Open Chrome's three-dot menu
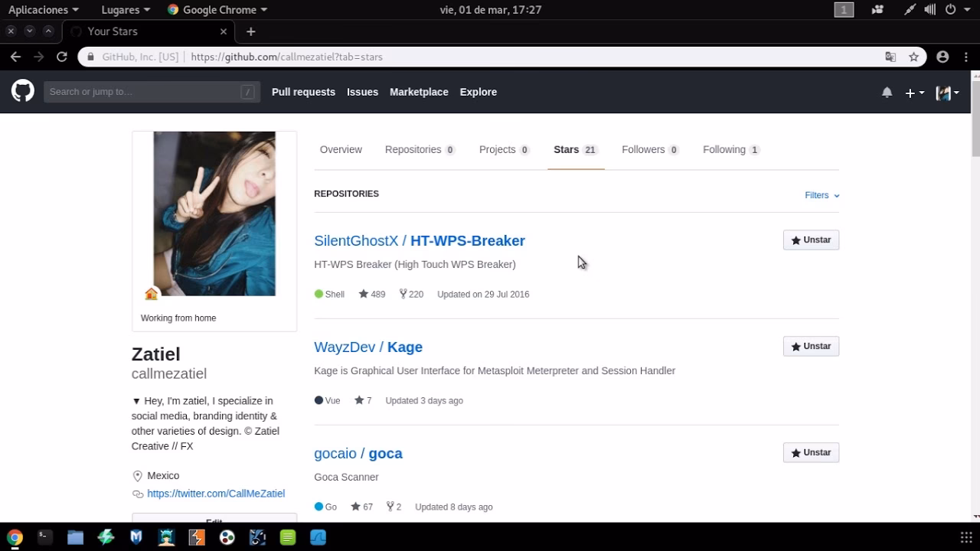 pos(965,57)
